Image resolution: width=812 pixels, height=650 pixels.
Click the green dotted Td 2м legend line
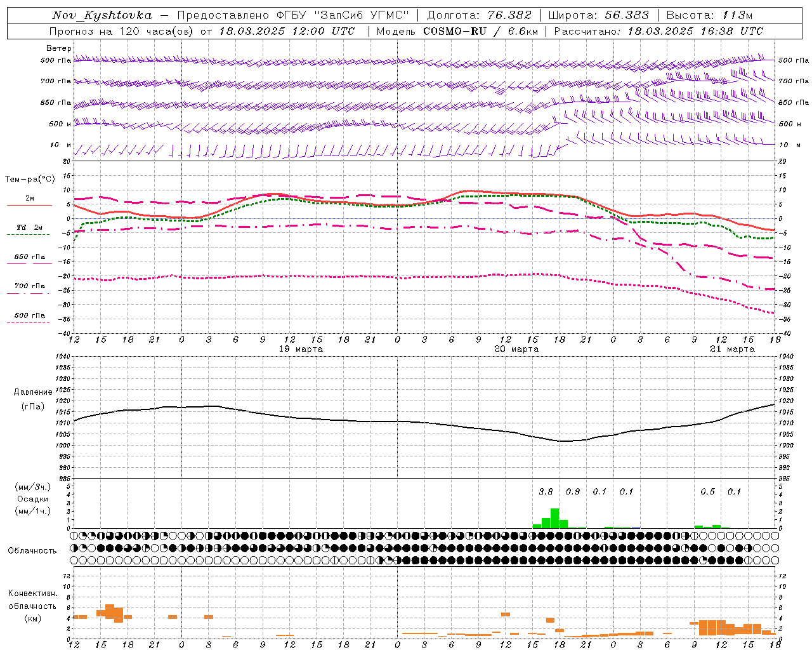click(x=29, y=235)
